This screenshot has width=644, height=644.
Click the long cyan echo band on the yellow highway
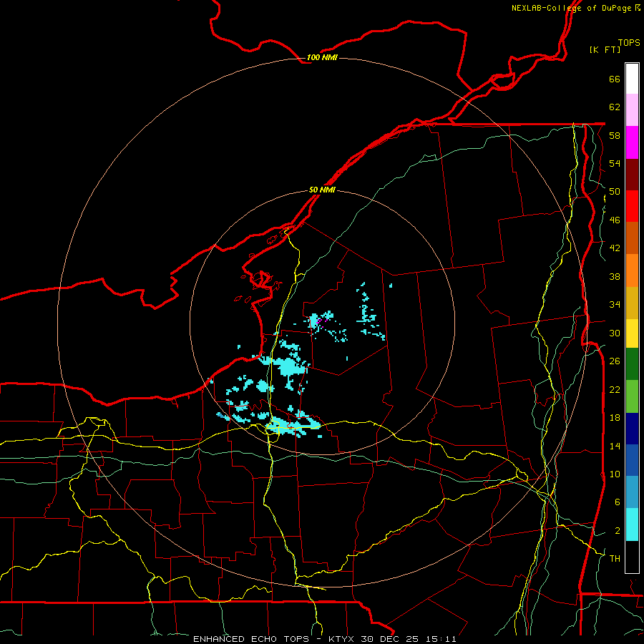[293, 425]
